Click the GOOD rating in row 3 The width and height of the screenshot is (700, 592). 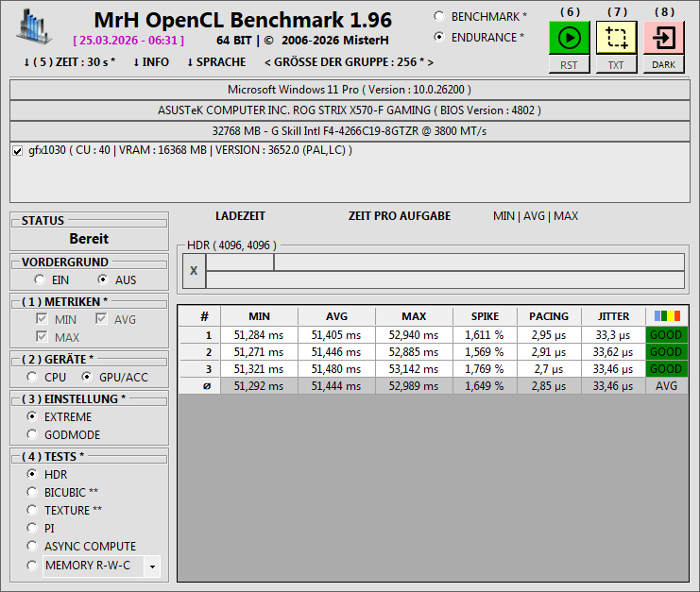click(667, 369)
